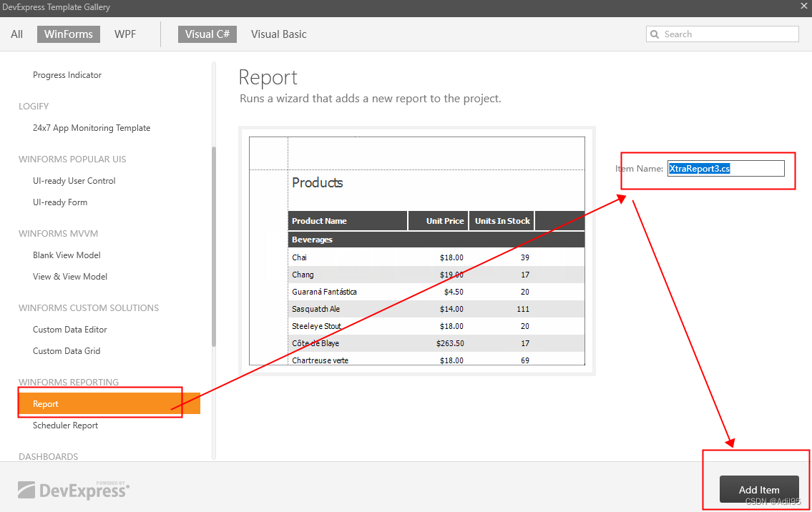
Task: Select the Blank View Model template
Action: click(x=67, y=255)
